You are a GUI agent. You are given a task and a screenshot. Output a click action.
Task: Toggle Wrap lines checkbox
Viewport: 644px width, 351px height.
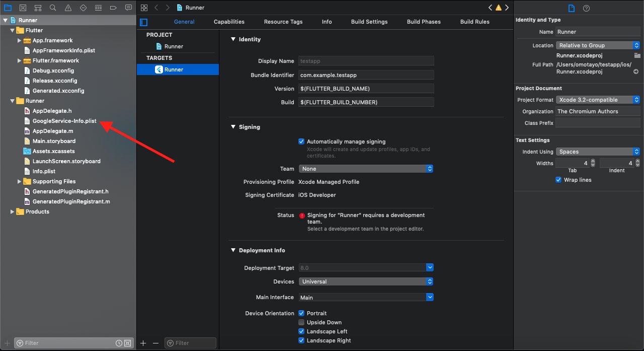tap(558, 180)
